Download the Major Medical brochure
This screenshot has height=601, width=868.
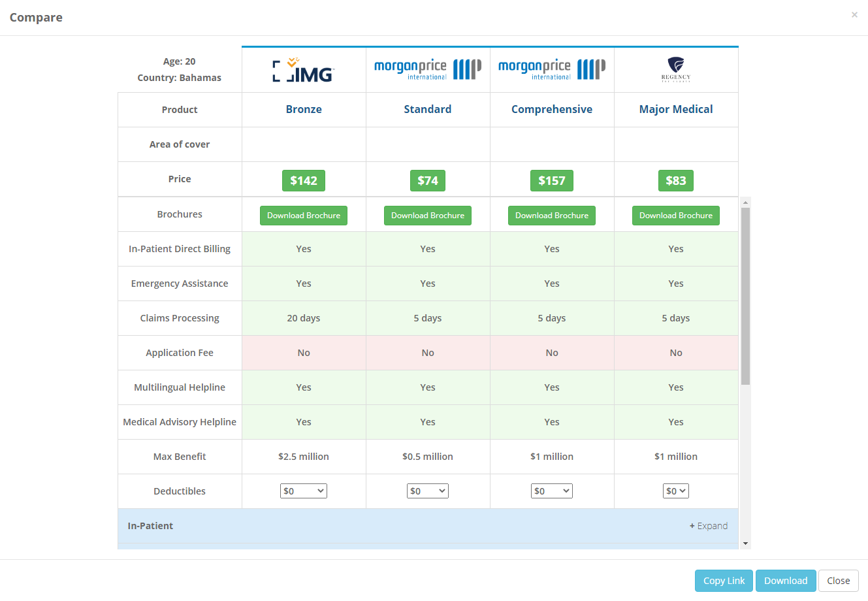[x=676, y=216]
